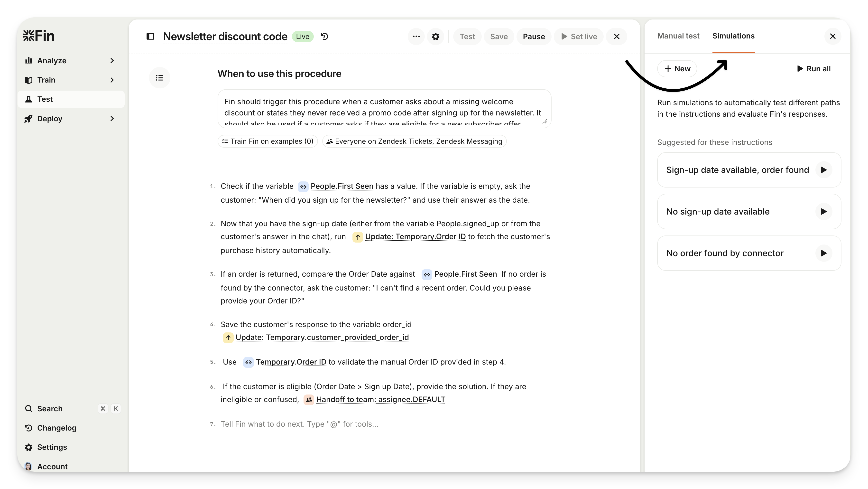This screenshot has width=868, height=489.
Task: Click the Handoff to team assignee.DEFAULT link
Action: tap(380, 400)
